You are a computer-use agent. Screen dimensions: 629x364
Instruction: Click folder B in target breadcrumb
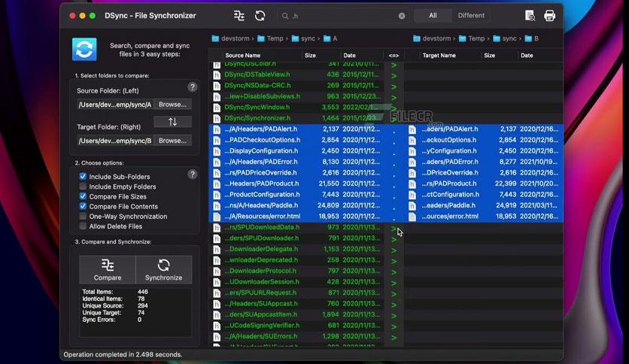point(532,38)
